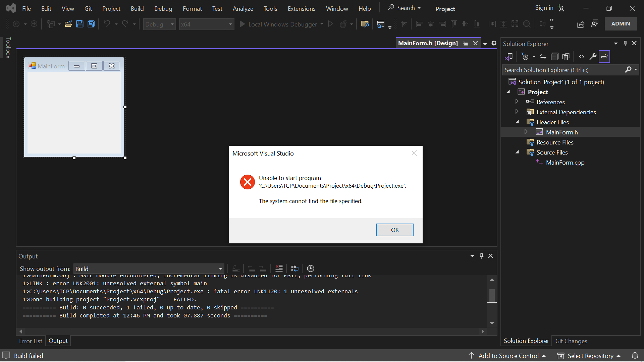
Task: Activate Sync with Active Document icon
Action: click(x=543, y=57)
